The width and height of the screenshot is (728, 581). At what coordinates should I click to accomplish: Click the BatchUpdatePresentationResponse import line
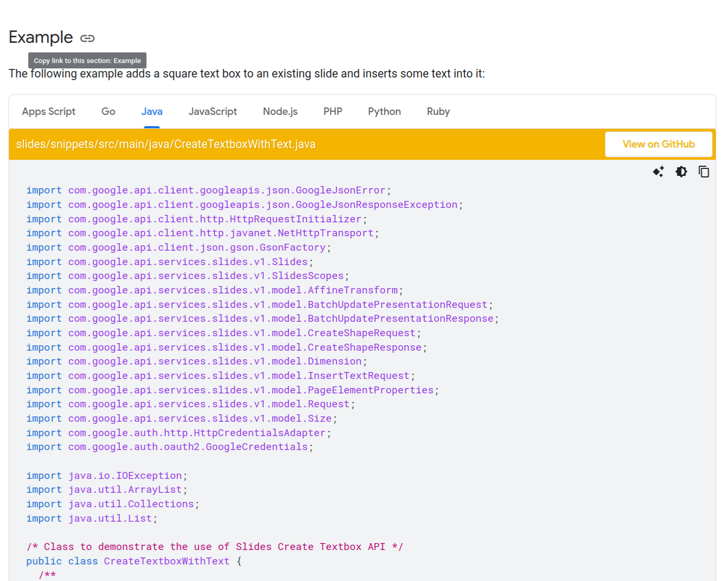(263, 319)
